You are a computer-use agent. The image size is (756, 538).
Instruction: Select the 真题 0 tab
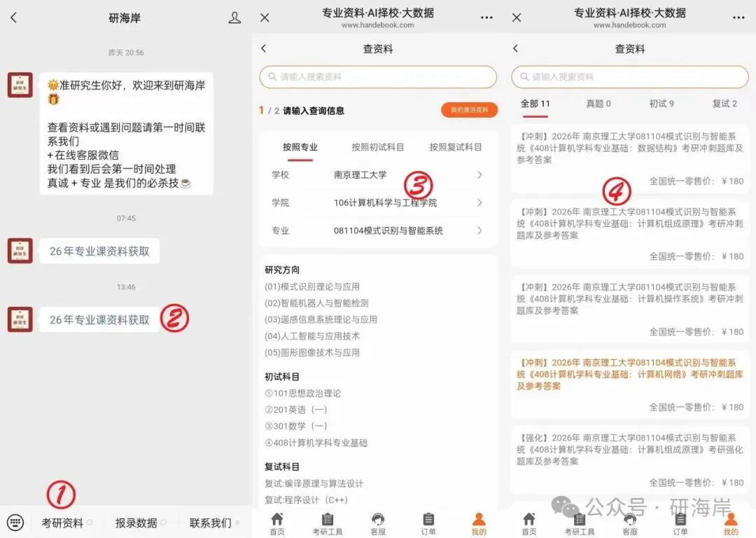(x=598, y=104)
